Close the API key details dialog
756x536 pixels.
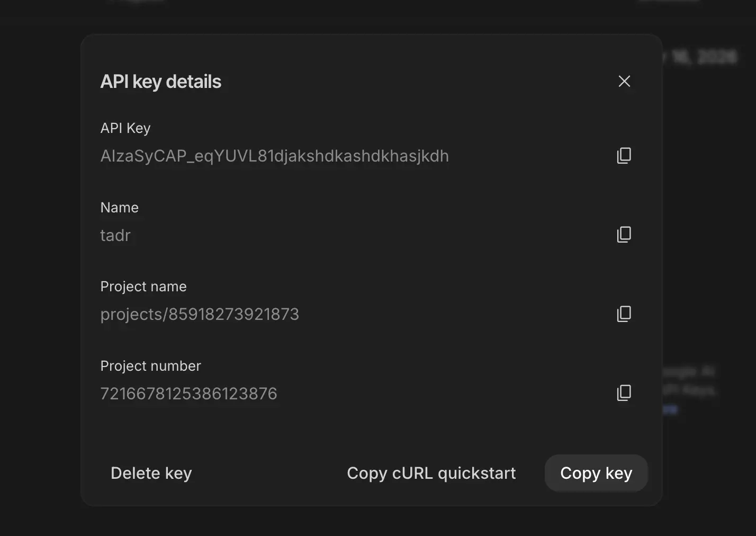(x=624, y=81)
